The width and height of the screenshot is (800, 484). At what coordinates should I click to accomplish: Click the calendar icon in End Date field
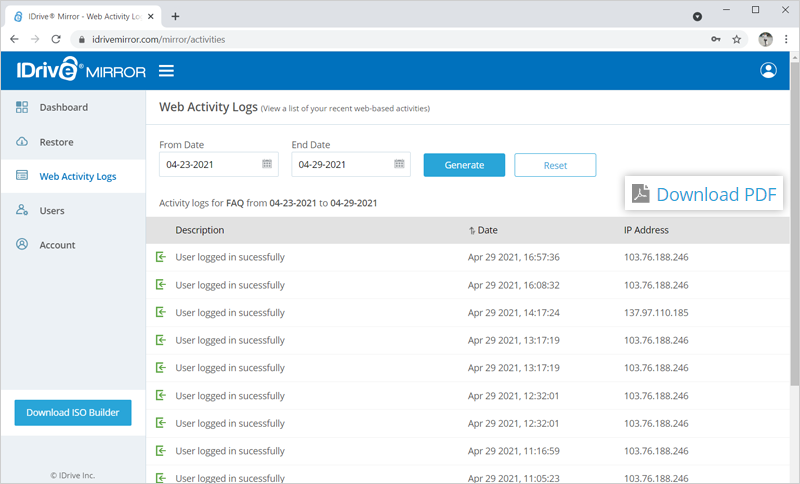click(399, 164)
